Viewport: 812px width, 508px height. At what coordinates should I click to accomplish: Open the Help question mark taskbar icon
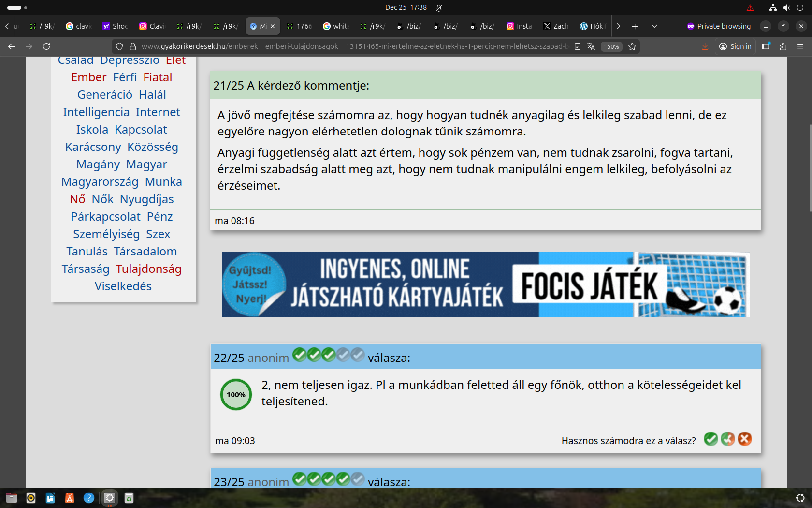tap(89, 498)
